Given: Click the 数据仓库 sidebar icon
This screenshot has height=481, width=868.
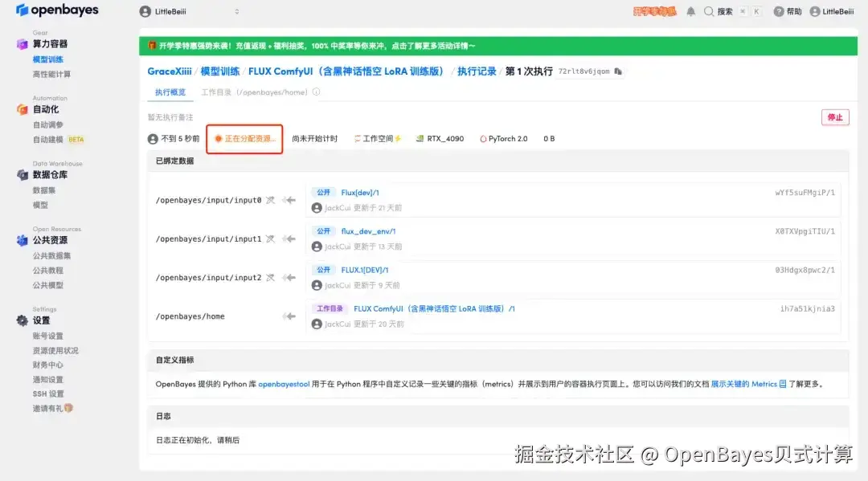Looking at the screenshot, I should coord(23,175).
